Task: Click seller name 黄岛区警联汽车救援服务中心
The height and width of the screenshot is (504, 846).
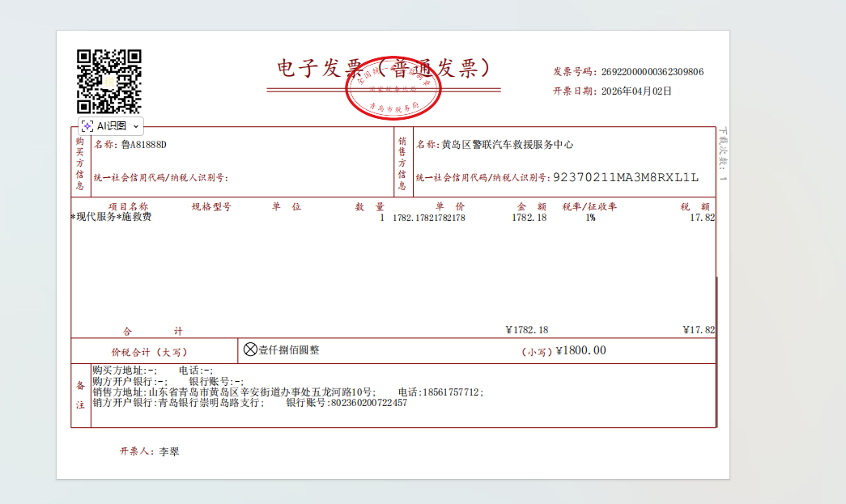Action: coord(507,145)
